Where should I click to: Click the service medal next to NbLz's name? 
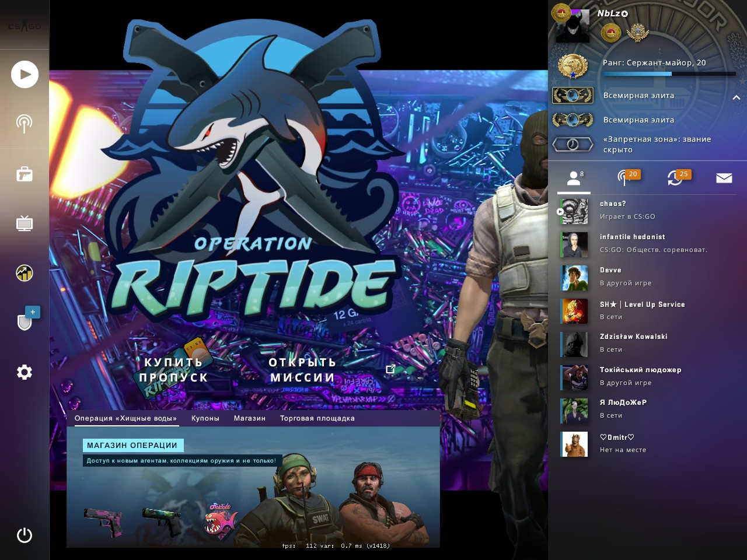click(x=611, y=33)
